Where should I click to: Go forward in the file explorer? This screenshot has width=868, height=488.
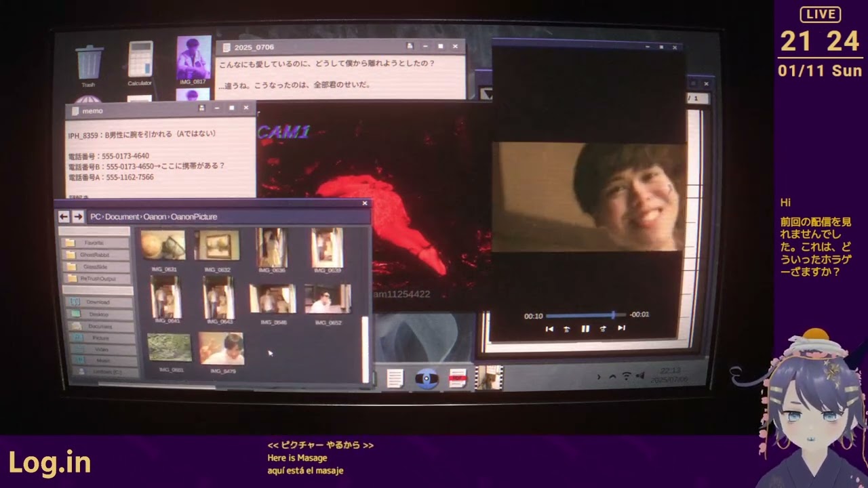tap(78, 217)
